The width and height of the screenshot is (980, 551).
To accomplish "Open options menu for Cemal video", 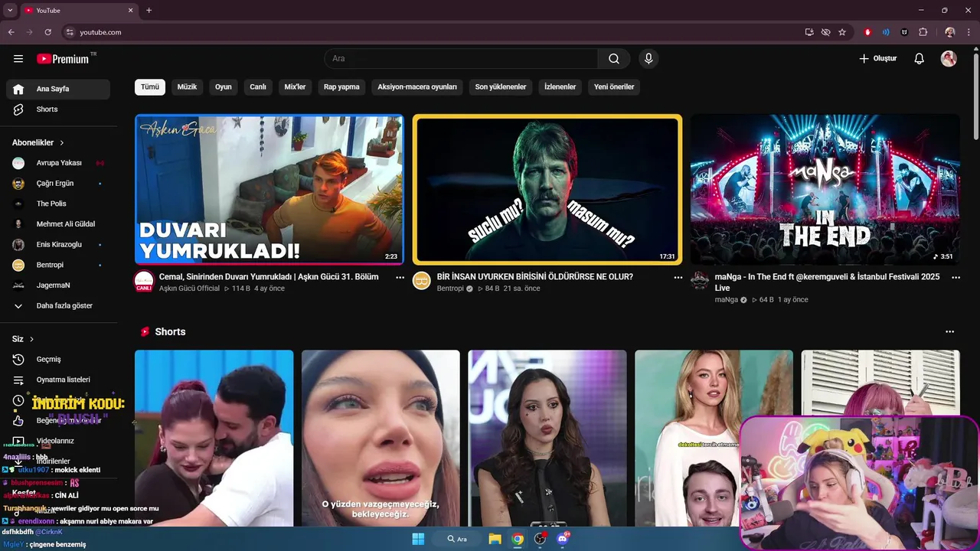I will [x=400, y=278].
